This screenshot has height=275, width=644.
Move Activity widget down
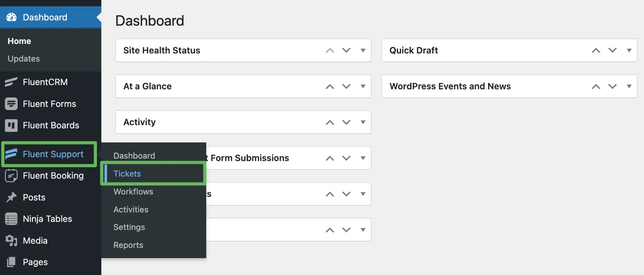pyautogui.click(x=346, y=122)
